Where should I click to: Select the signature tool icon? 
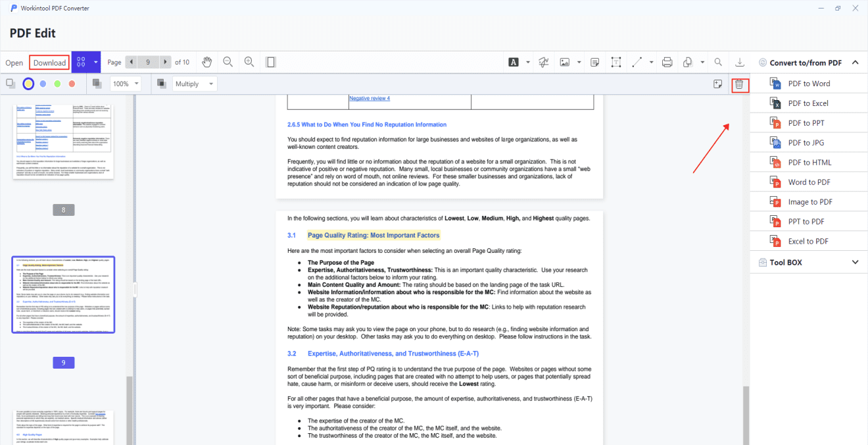click(544, 62)
